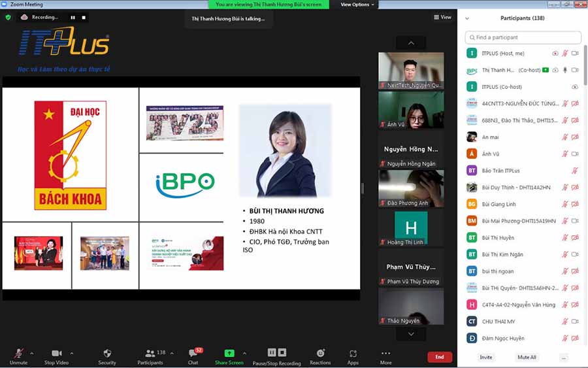Click the green Share Screen icon
Image resolution: width=588 pixels, height=368 pixels.
tap(229, 354)
